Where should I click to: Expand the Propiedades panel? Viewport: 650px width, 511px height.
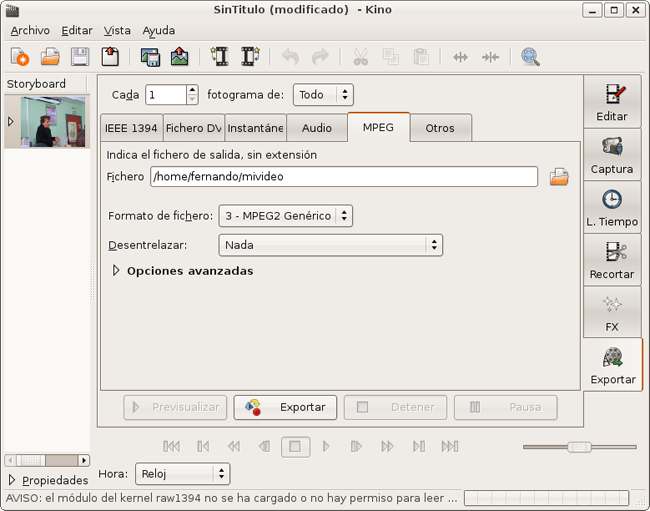(12, 480)
